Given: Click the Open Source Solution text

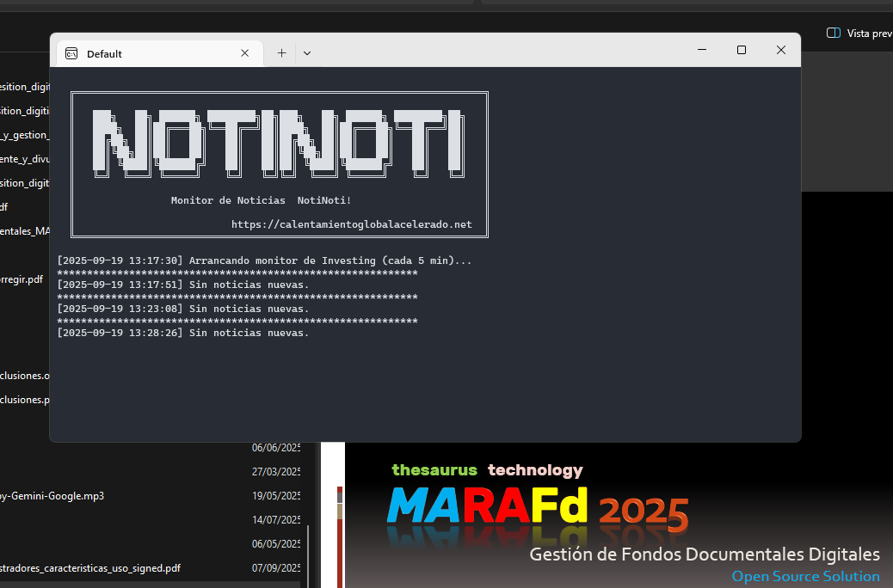Looking at the screenshot, I should coord(805,576).
